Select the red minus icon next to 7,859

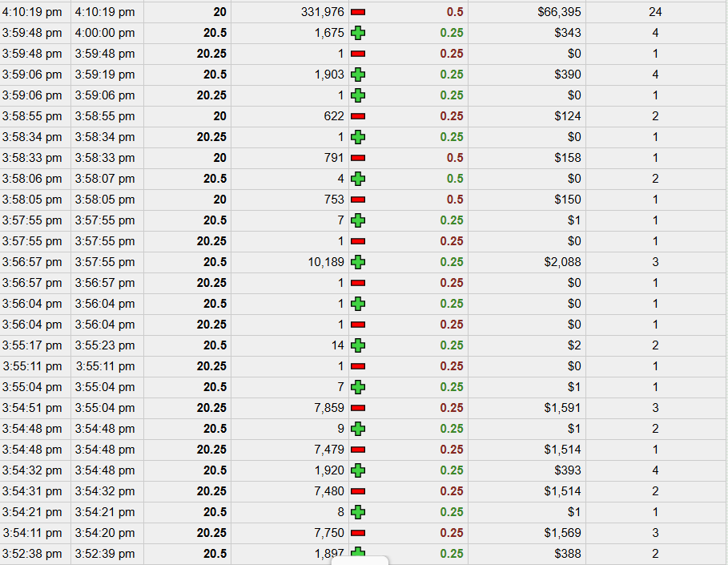click(358, 408)
